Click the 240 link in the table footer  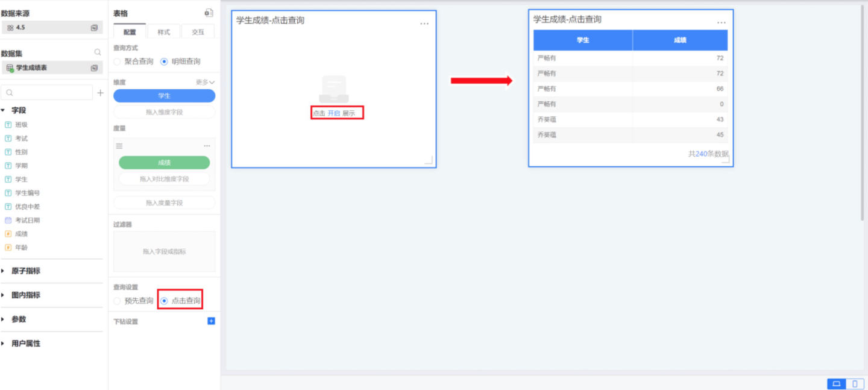point(701,154)
